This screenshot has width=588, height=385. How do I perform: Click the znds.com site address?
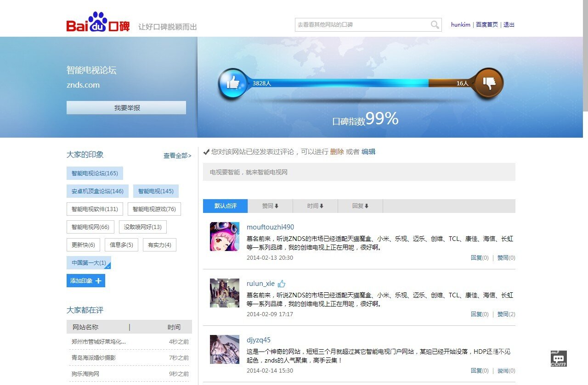tap(83, 85)
